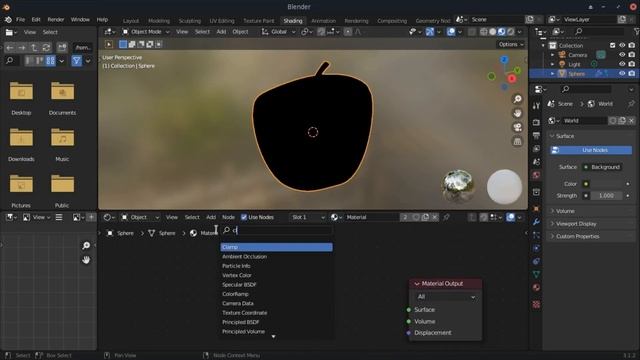Open the Output properties tab icon

[536, 136]
